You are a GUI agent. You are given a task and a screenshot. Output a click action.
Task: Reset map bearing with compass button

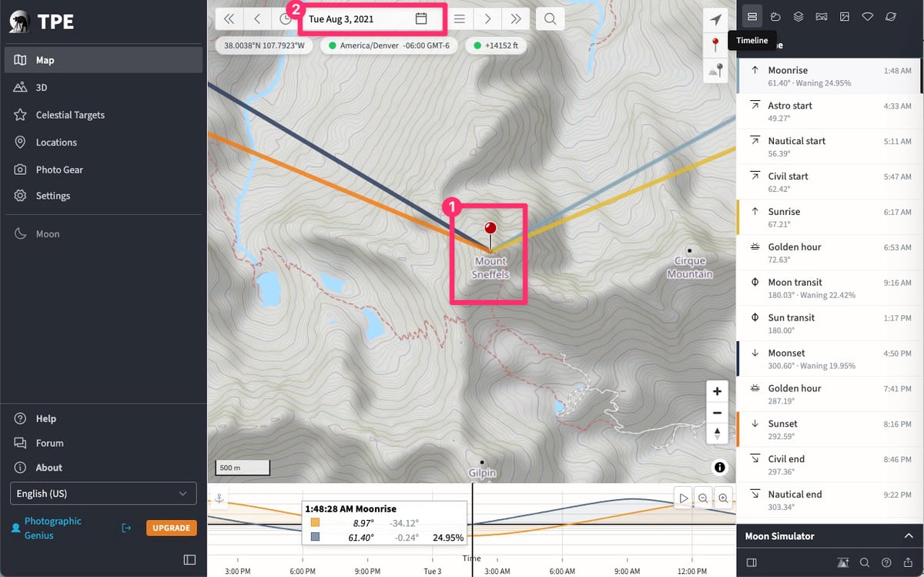click(717, 434)
